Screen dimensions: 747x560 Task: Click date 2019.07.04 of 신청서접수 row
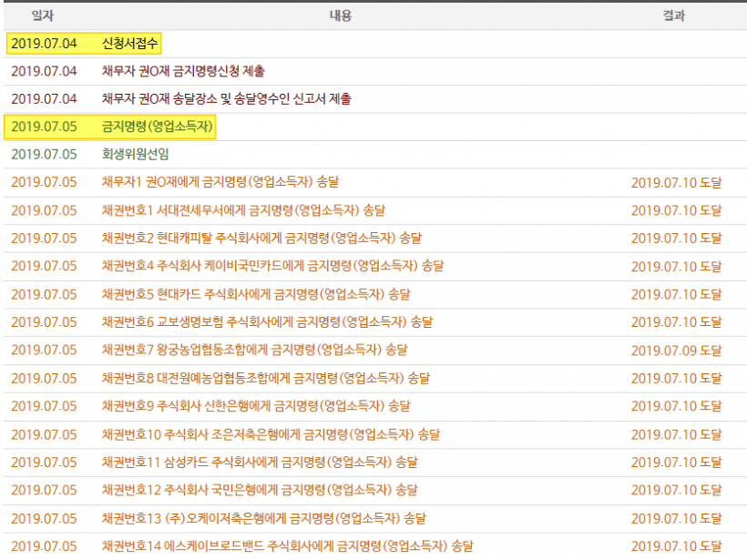click(x=44, y=44)
